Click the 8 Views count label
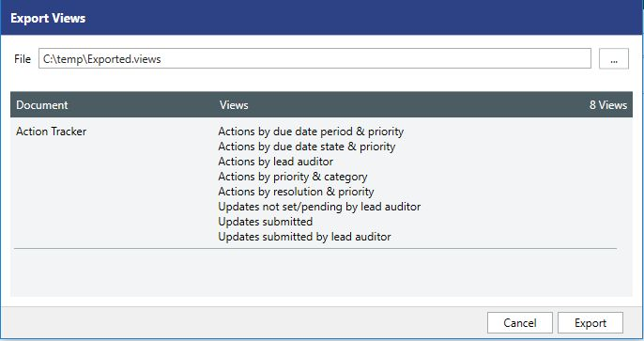The height and width of the screenshot is (341, 644). [608, 105]
